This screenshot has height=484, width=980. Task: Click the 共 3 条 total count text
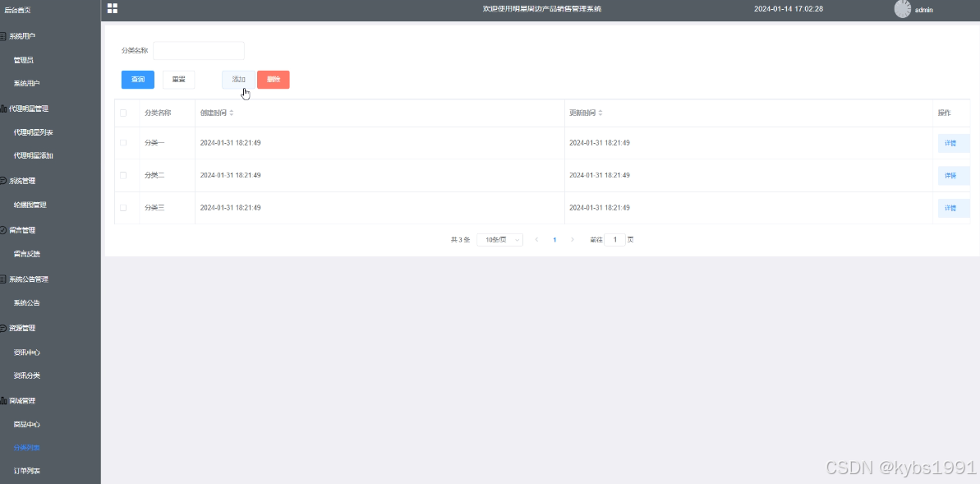460,239
